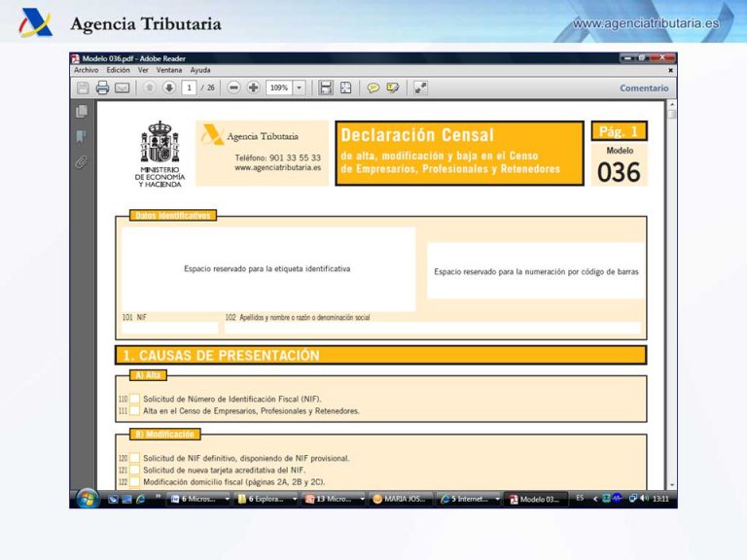Viewport: 747px width, 560px height.
Task: Add a sticky note comment
Action: point(373,87)
